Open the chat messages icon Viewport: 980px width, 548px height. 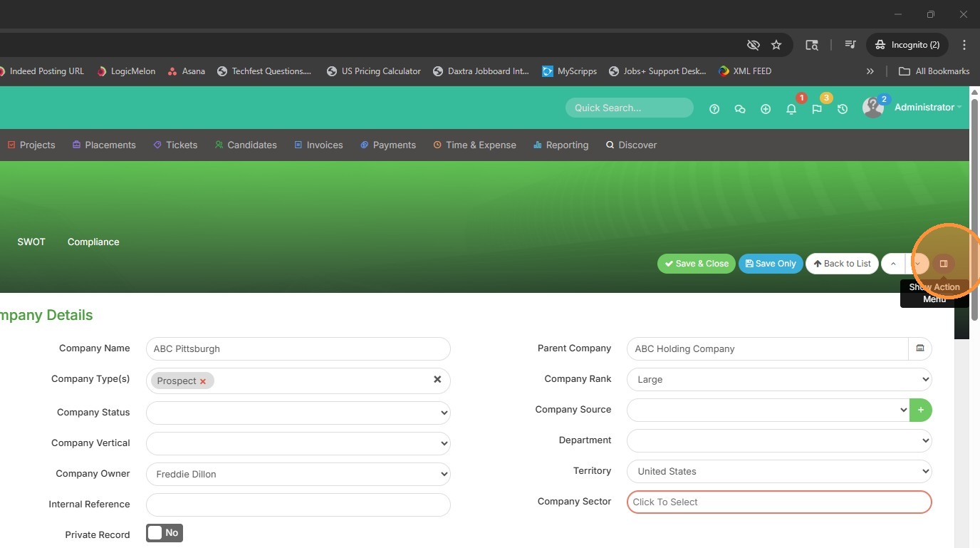(740, 109)
